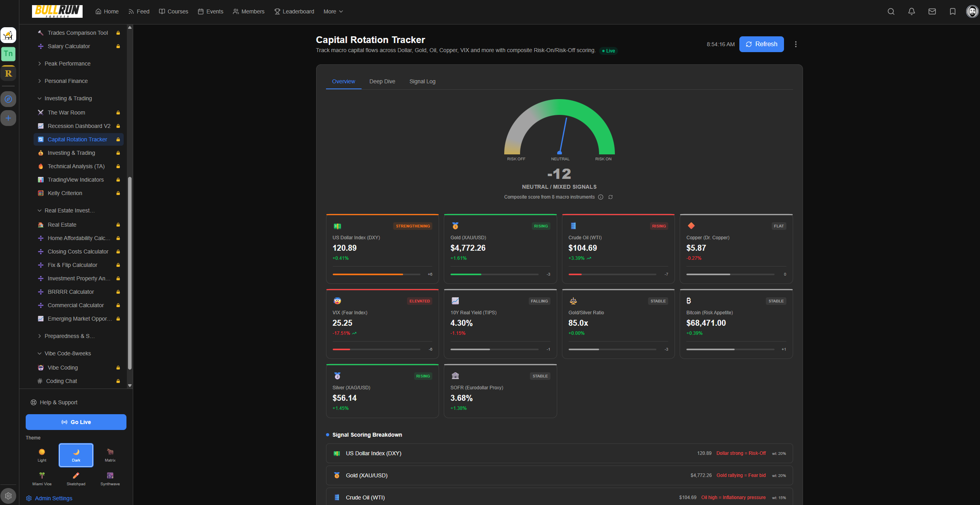Select the Kelly Criterion tool in the sidebar
Viewport: 980px width, 505px height.
64,193
